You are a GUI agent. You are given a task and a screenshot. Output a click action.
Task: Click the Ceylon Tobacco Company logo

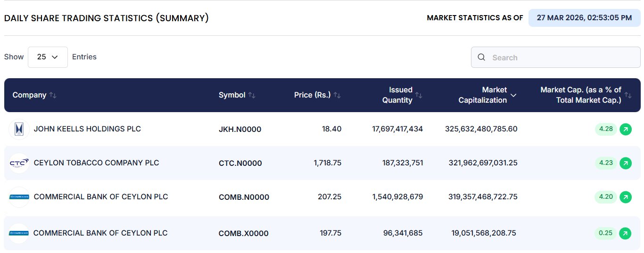[x=19, y=163]
